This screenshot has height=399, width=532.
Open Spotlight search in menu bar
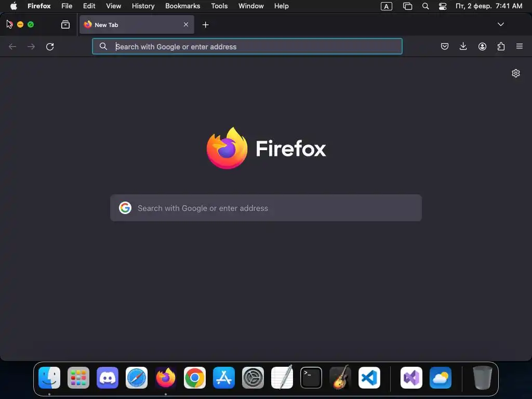point(425,6)
